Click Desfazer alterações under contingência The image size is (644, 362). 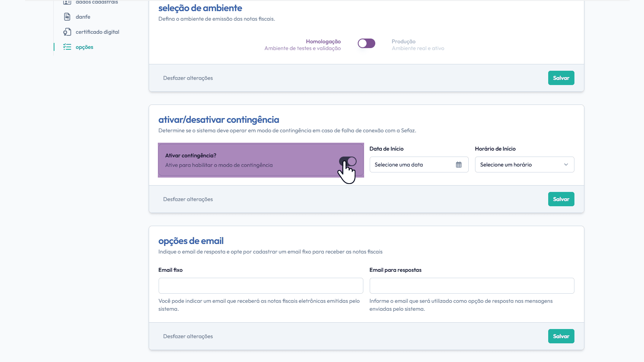pyautogui.click(x=188, y=199)
